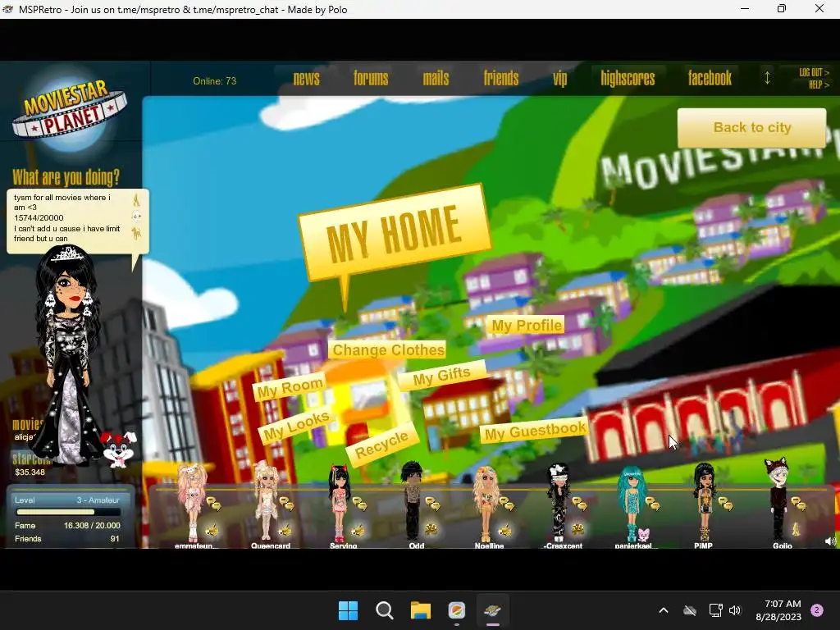Open the news menu

[x=307, y=79]
